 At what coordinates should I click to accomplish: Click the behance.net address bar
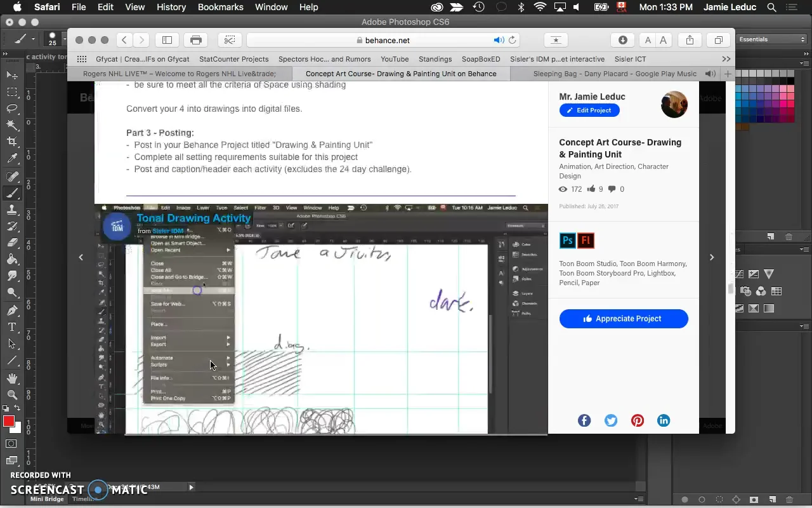[x=383, y=40]
